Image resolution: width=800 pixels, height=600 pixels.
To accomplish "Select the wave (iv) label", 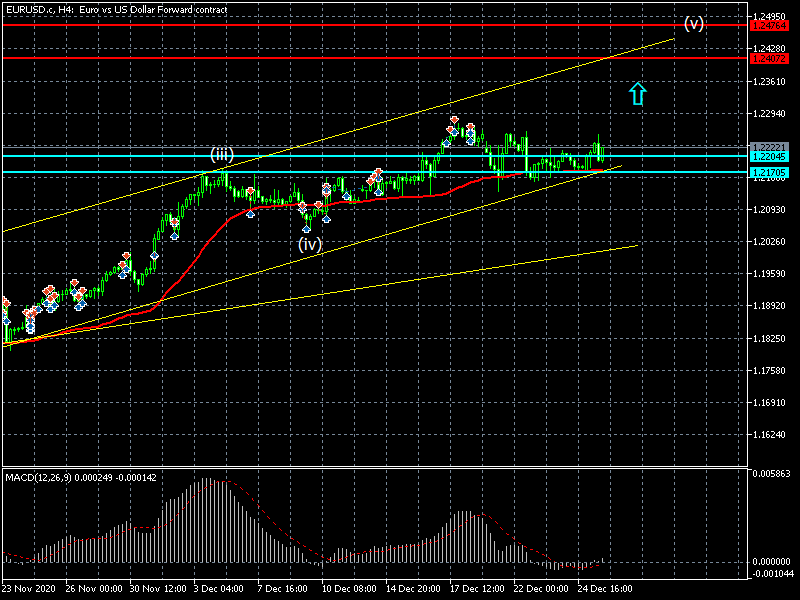I will 309,243.
